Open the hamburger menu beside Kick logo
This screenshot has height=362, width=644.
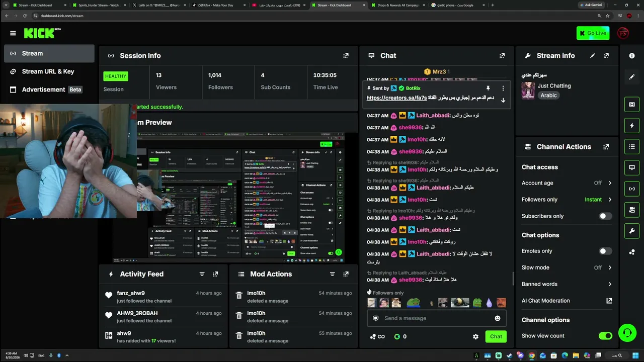coord(13,33)
